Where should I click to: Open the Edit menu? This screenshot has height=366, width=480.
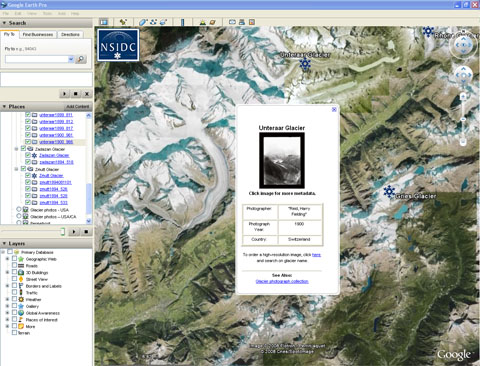pos(18,14)
